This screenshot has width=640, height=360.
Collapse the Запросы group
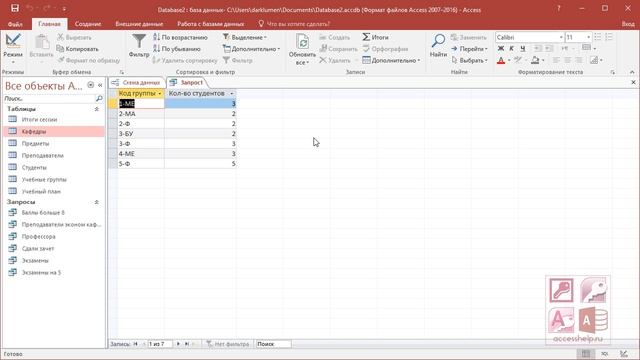[97, 202]
